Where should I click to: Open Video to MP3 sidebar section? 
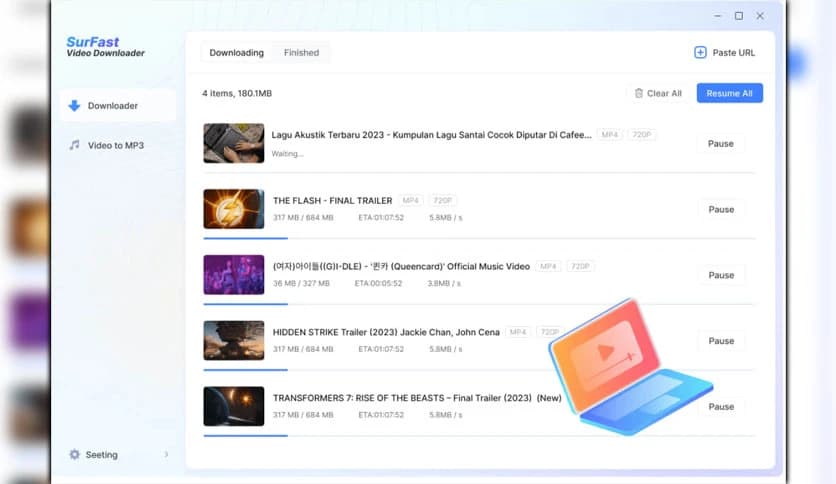pyautogui.click(x=118, y=145)
